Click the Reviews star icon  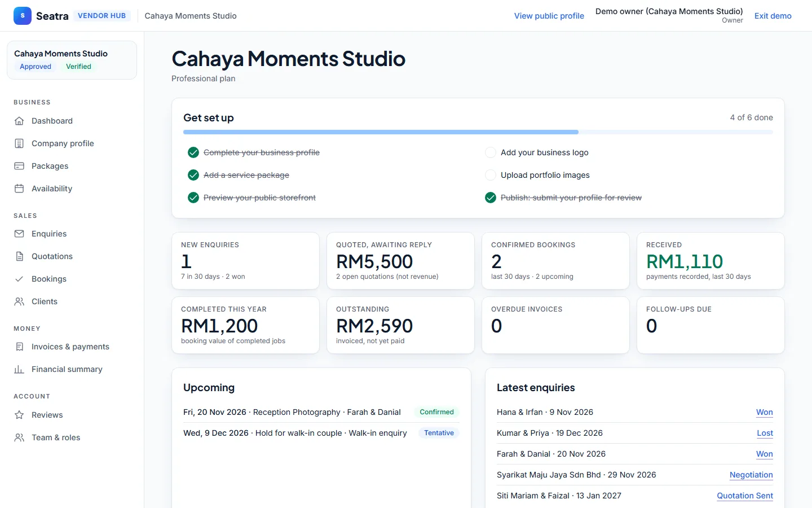tap(19, 415)
